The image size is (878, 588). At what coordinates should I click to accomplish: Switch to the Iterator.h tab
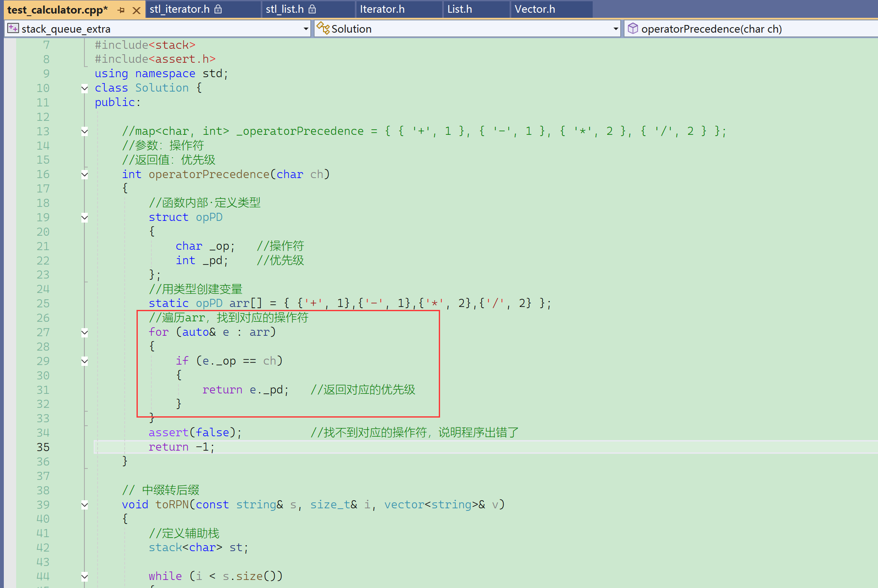point(382,9)
